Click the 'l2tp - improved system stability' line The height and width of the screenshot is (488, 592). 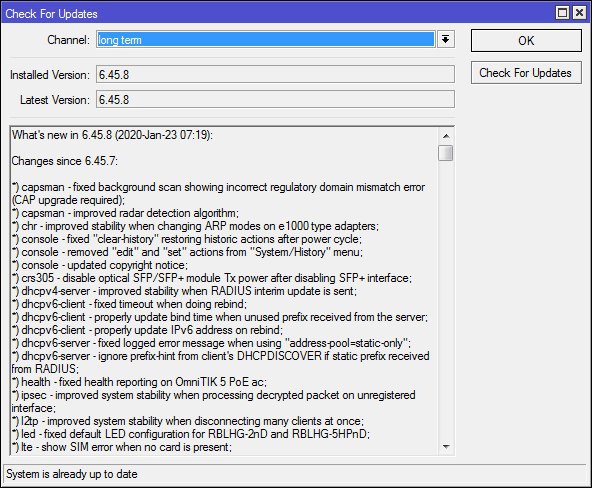(x=188, y=421)
